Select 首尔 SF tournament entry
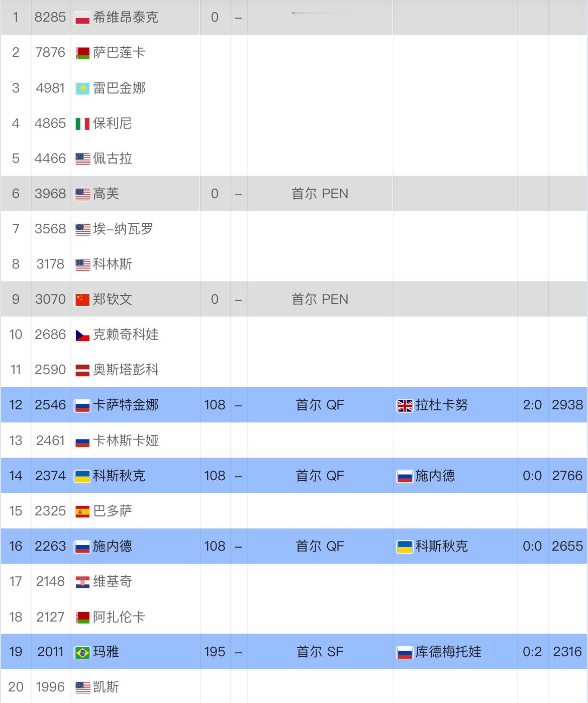Image resolution: width=588 pixels, height=703 pixels. point(320,652)
